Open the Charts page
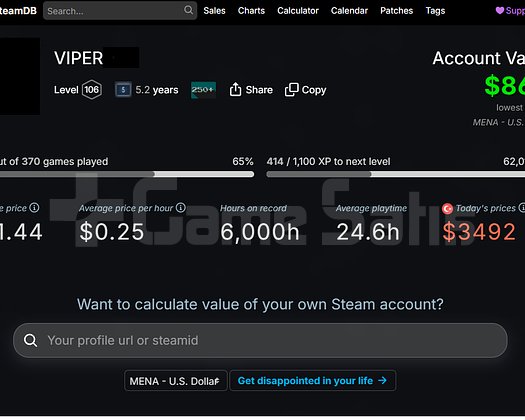Screen dimensions: 525x420 coord(251,11)
